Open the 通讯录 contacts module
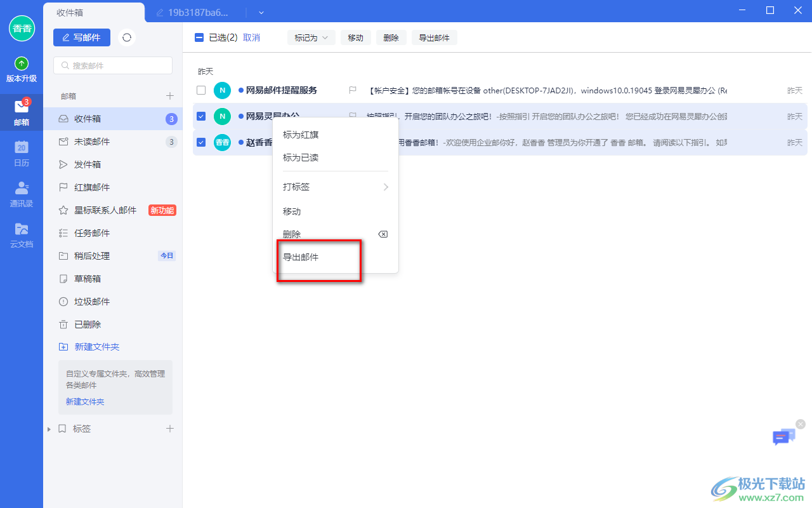Image resolution: width=812 pixels, height=508 pixels. coord(22,194)
